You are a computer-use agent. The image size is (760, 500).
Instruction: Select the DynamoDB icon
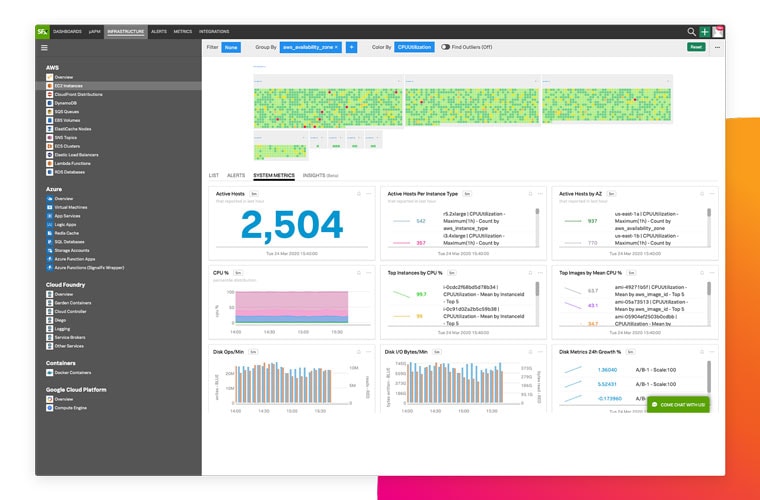pyautogui.click(x=49, y=103)
